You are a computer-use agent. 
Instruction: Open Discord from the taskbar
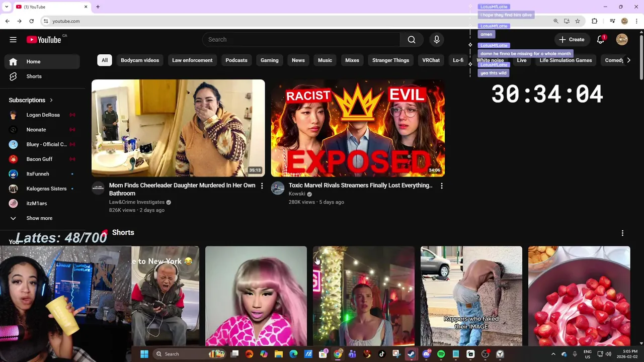coord(427,354)
